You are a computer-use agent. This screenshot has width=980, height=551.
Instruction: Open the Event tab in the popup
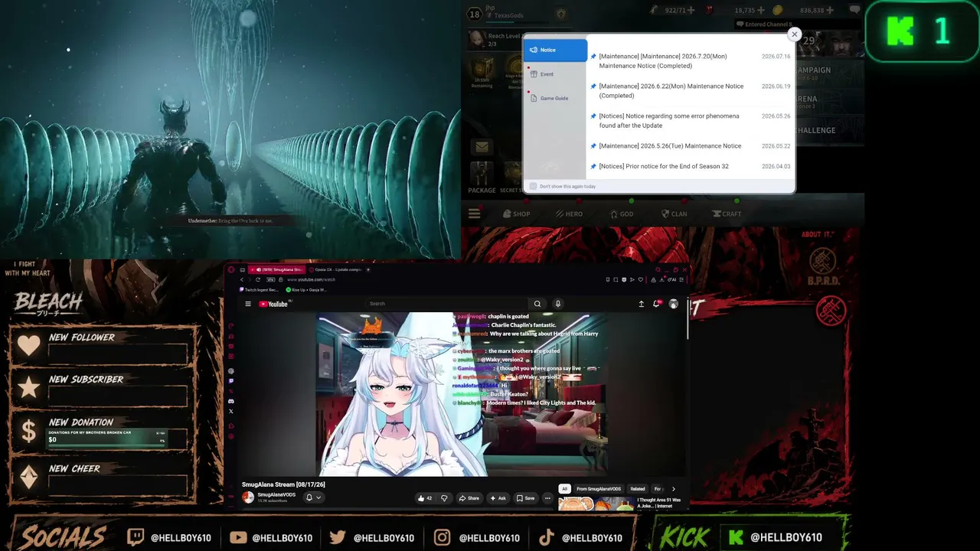(555, 74)
